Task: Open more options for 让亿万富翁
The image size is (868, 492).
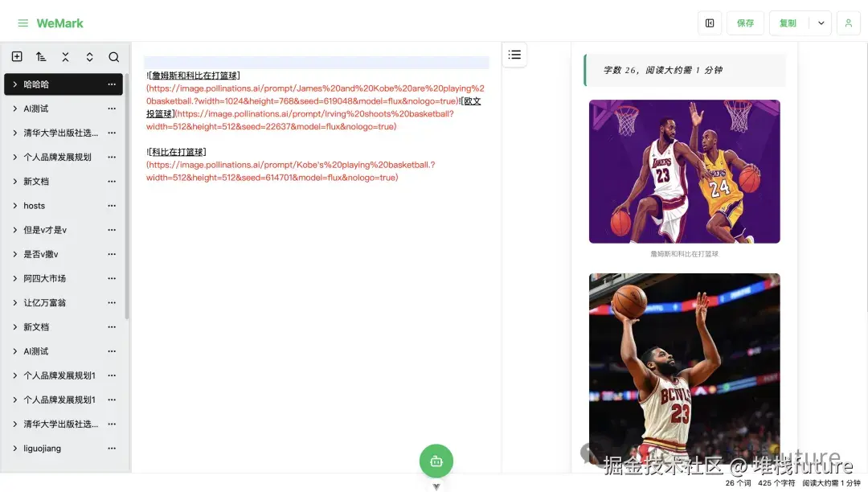Action: pyautogui.click(x=112, y=303)
